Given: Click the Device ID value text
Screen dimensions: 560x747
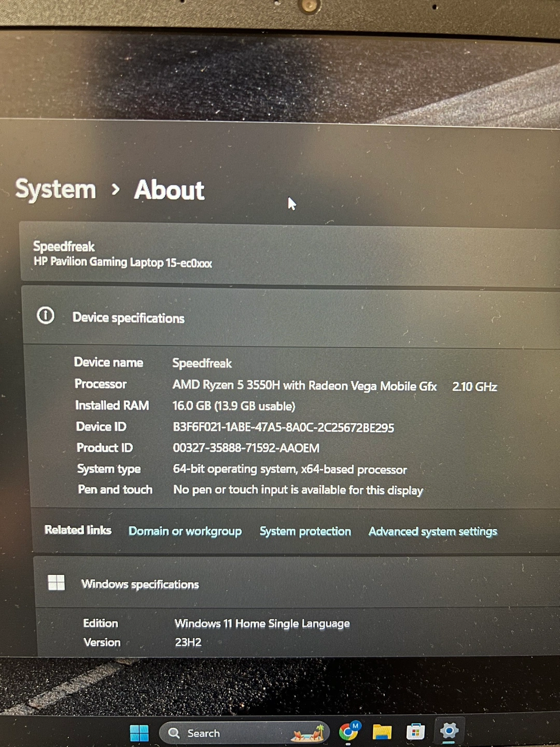Looking at the screenshot, I should [283, 427].
